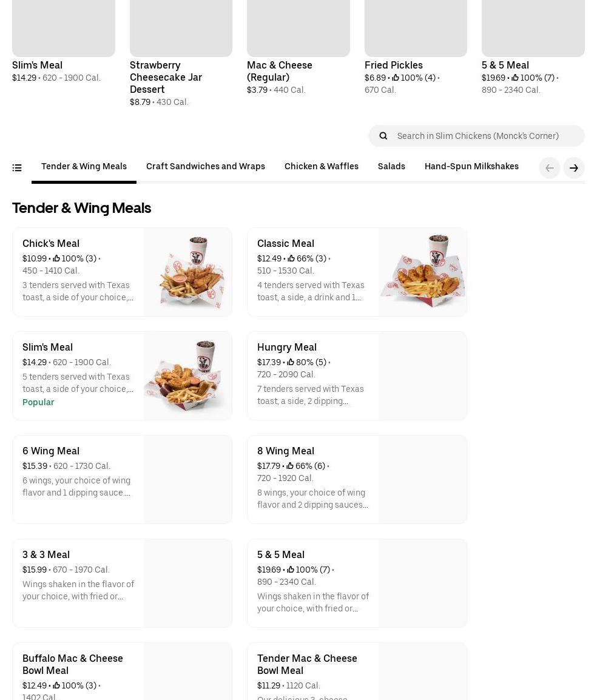Screen dimensions: 597x700
Task: Click the search in Slim Chickens field
Action: click(485, 136)
